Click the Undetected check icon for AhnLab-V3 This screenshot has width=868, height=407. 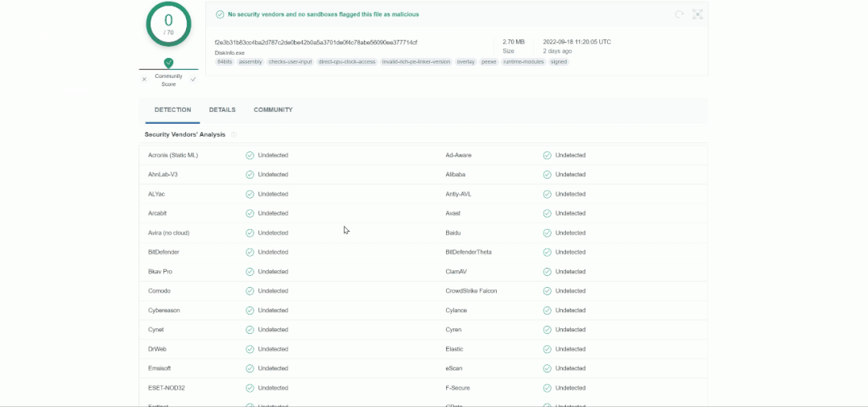(250, 175)
